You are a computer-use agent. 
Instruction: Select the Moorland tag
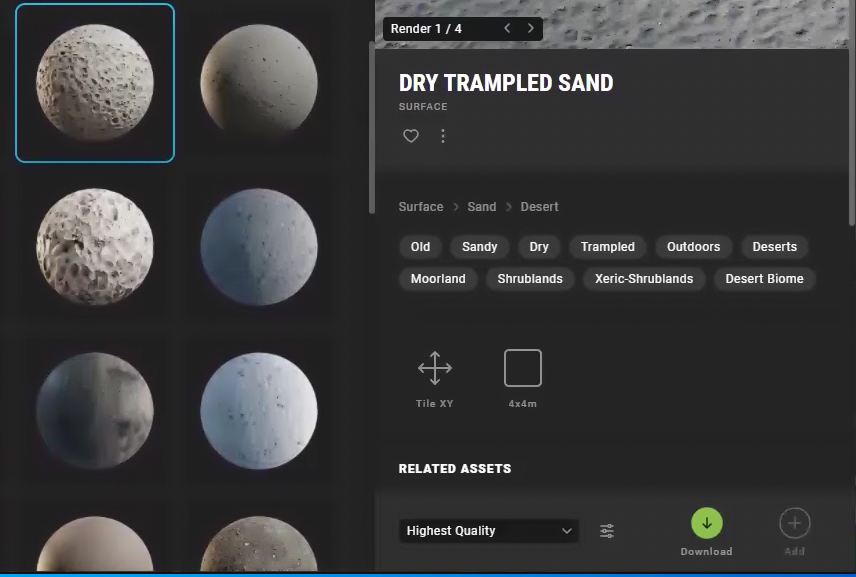(438, 279)
